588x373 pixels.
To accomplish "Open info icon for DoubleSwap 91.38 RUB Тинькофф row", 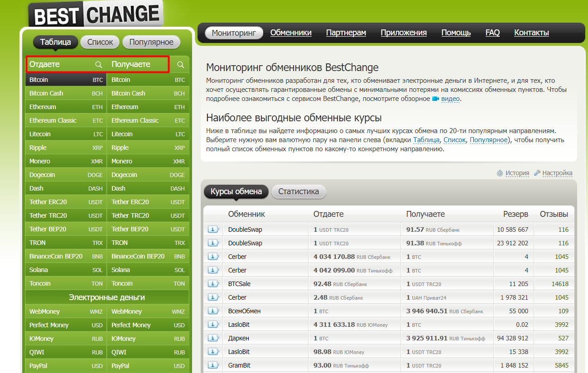I will (x=213, y=243).
